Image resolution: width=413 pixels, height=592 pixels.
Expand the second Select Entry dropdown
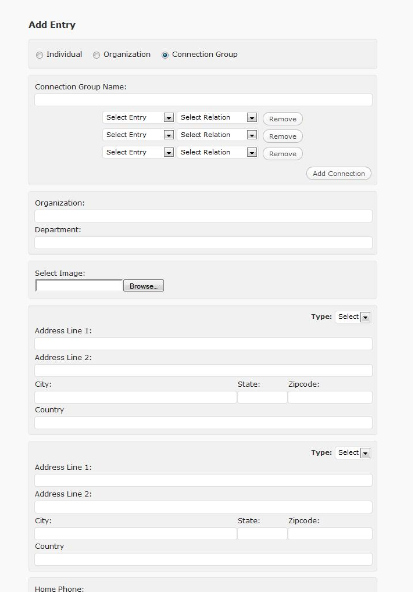click(138, 135)
